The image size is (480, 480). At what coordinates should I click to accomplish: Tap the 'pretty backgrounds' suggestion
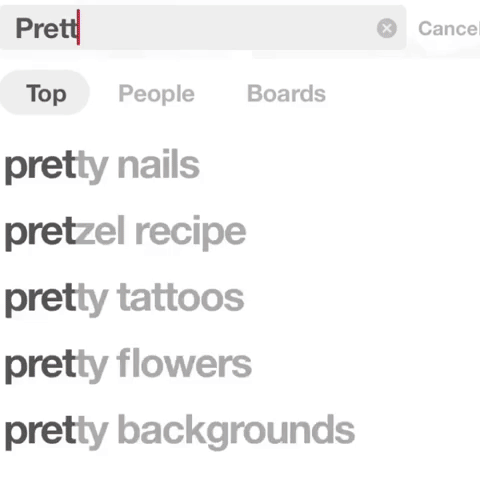pos(180,431)
